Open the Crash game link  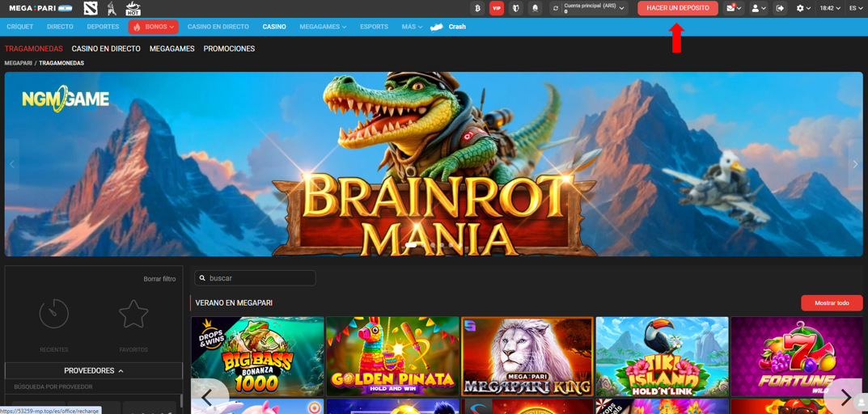pos(448,27)
